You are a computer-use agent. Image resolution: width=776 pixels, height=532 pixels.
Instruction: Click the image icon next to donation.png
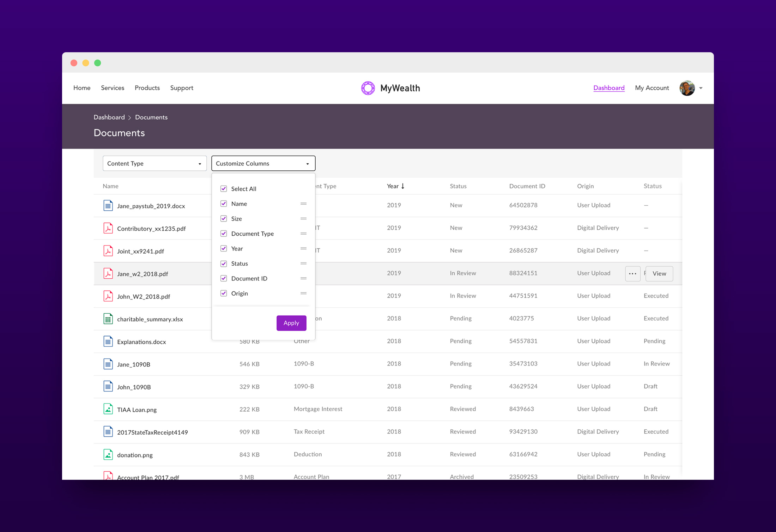108,455
